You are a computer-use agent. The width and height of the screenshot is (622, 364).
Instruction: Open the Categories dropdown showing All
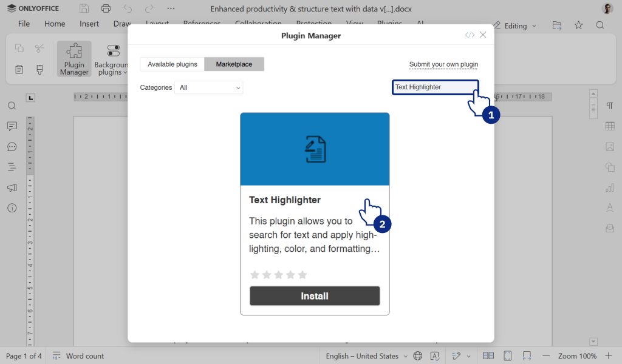click(x=208, y=87)
